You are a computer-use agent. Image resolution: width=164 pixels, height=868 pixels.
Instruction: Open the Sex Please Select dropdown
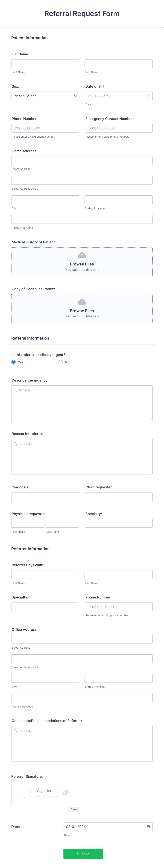pos(45,96)
